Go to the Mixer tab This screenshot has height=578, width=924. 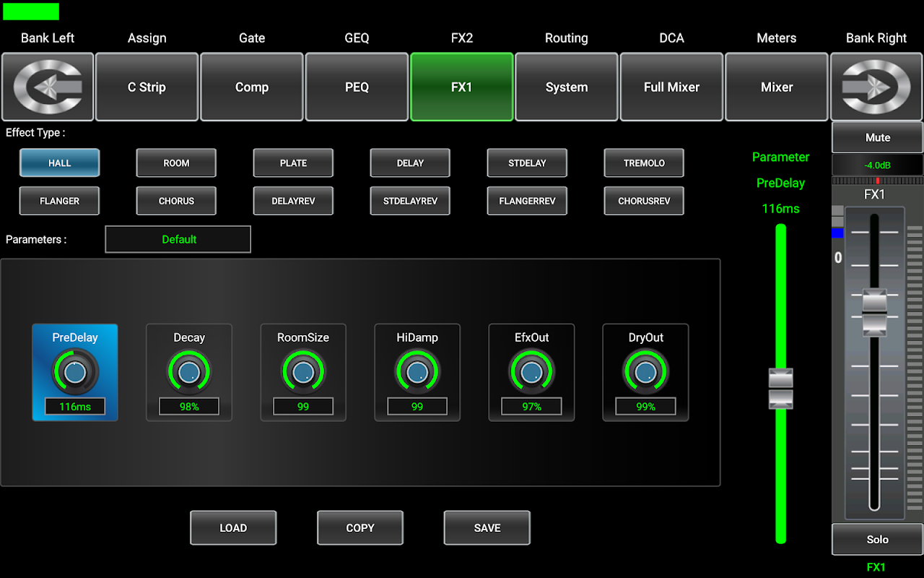point(777,87)
